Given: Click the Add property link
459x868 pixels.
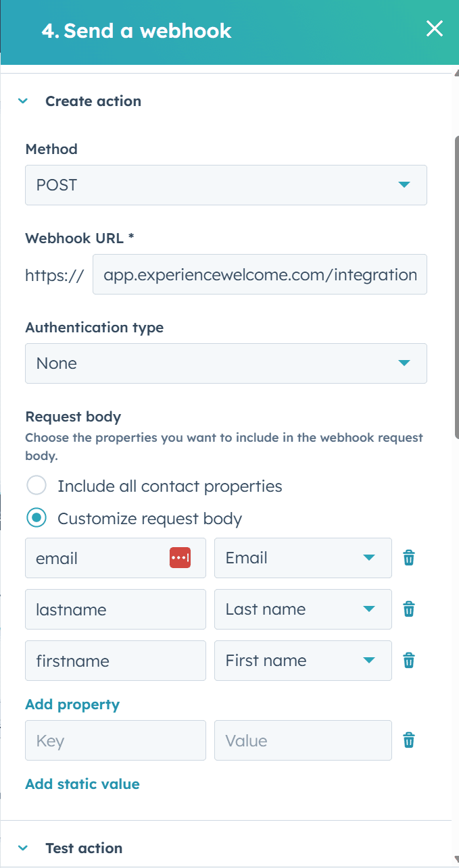Looking at the screenshot, I should [x=72, y=705].
